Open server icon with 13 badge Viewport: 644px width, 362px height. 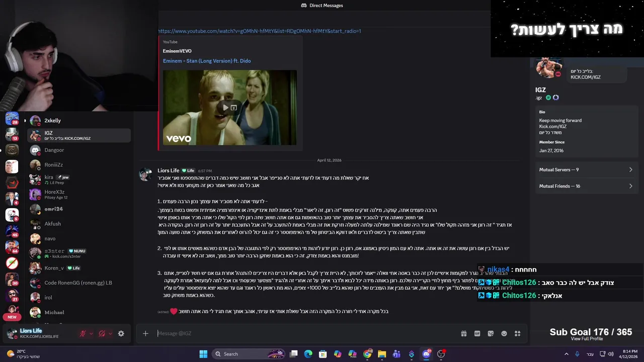12,134
